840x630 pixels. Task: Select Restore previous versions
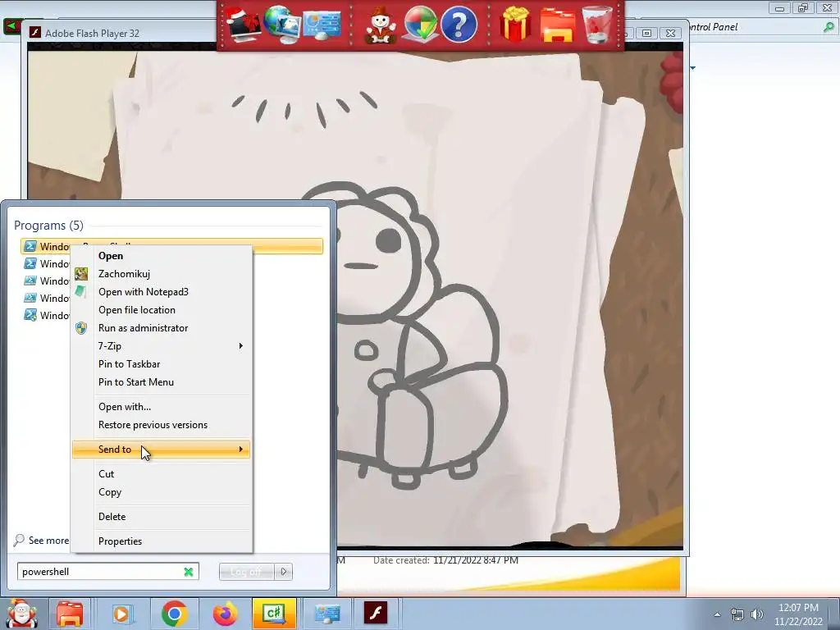click(x=153, y=425)
